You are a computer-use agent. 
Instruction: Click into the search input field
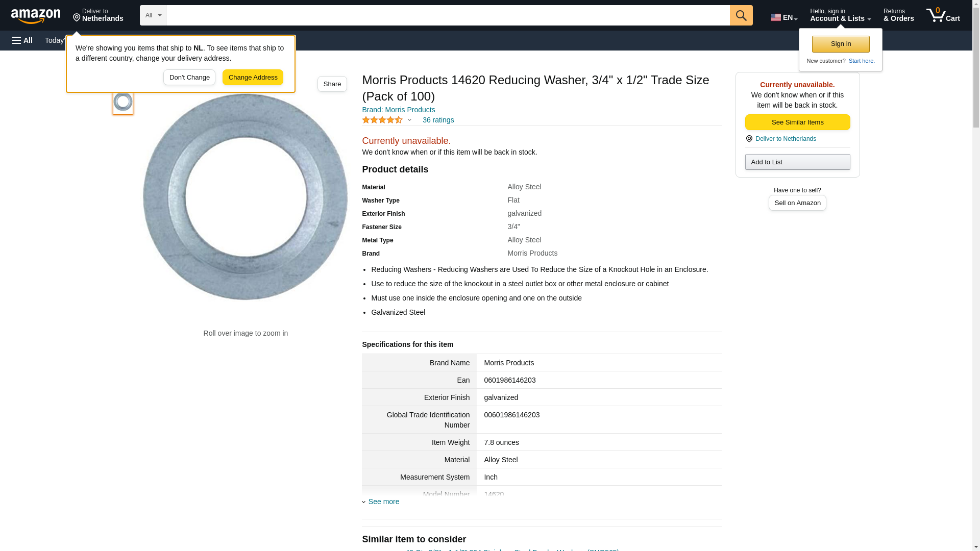[448, 15]
